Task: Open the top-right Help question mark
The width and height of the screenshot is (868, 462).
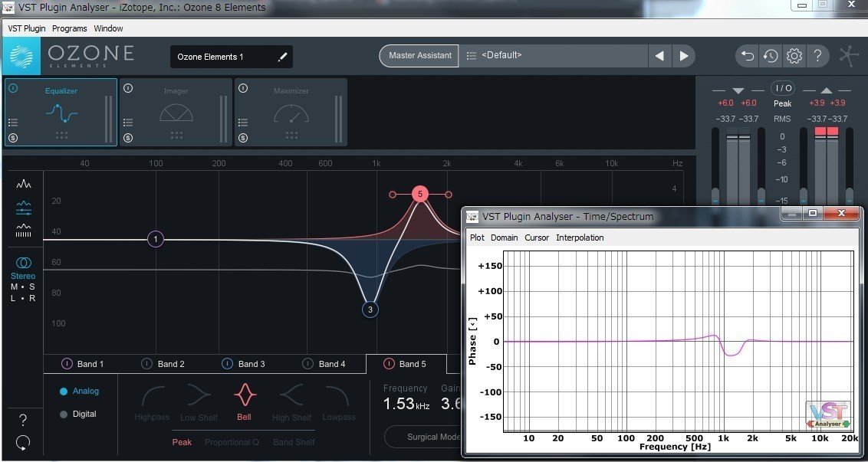Action: (x=817, y=56)
